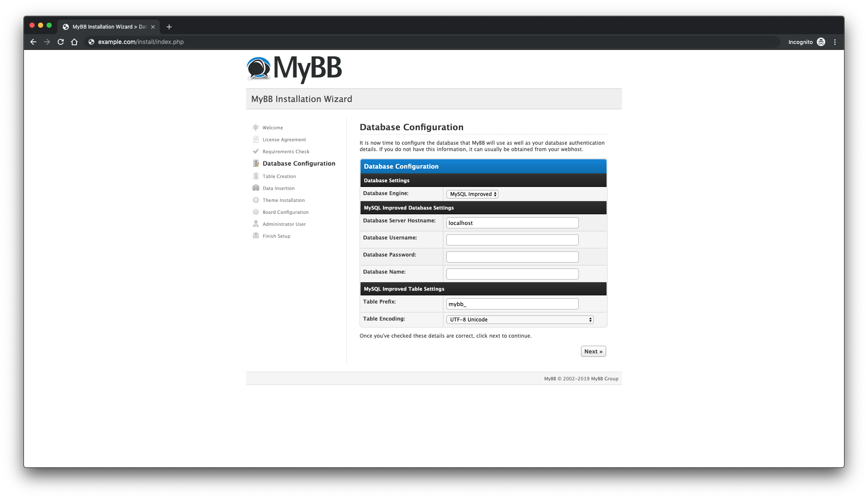Click the Welcome step icon
Screen dimensions: 868x499
[256, 127]
